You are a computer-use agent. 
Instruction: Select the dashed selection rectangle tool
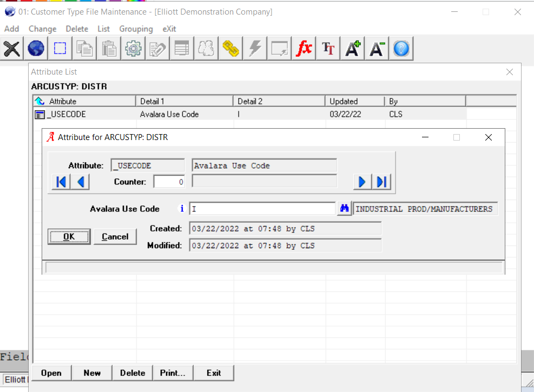[x=60, y=49]
